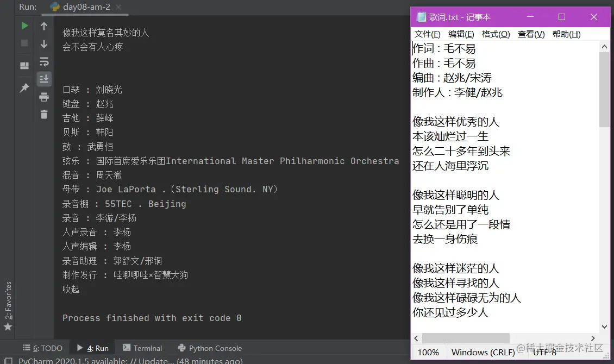Click Notepad vertical scrollbar down arrow

point(604,327)
